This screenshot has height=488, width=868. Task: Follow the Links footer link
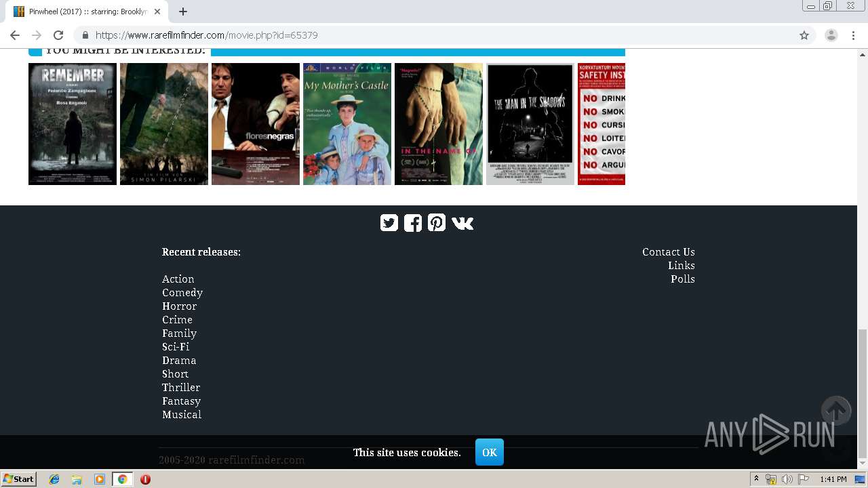coord(682,266)
